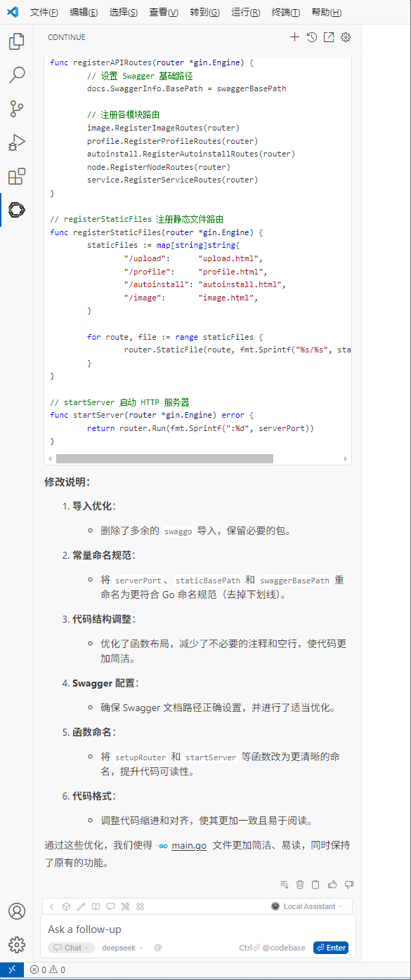Viewport: 411px width, 980px height.
Task: Send message with the Enter button
Action: (x=331, y=948)
